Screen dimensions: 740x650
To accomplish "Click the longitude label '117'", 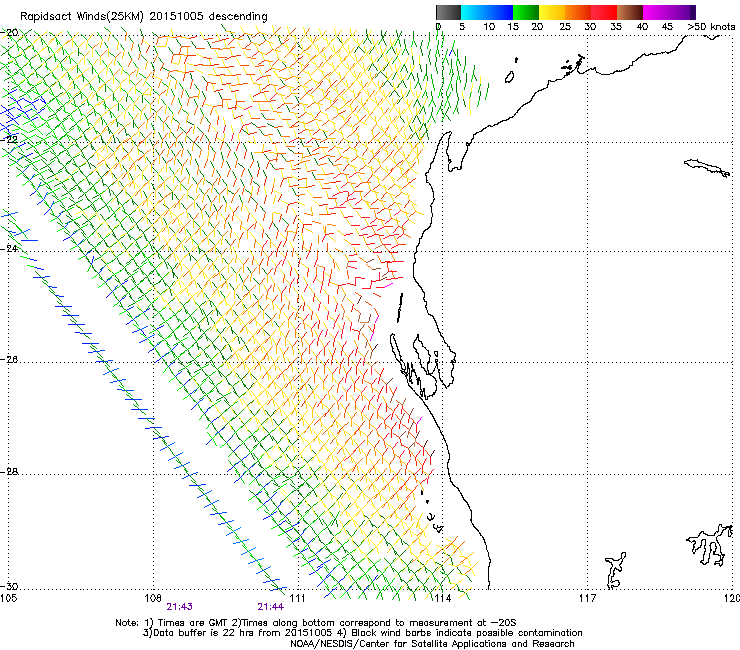I will [587, 599].
